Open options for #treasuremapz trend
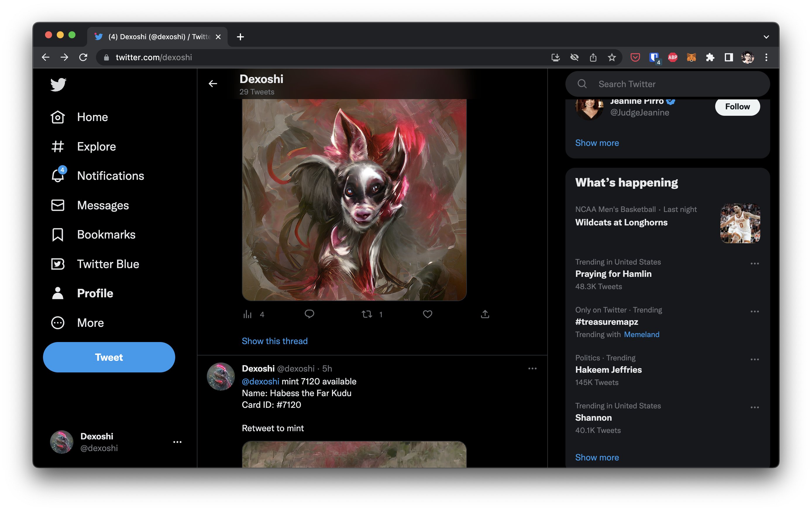 [x=755, y=311]
